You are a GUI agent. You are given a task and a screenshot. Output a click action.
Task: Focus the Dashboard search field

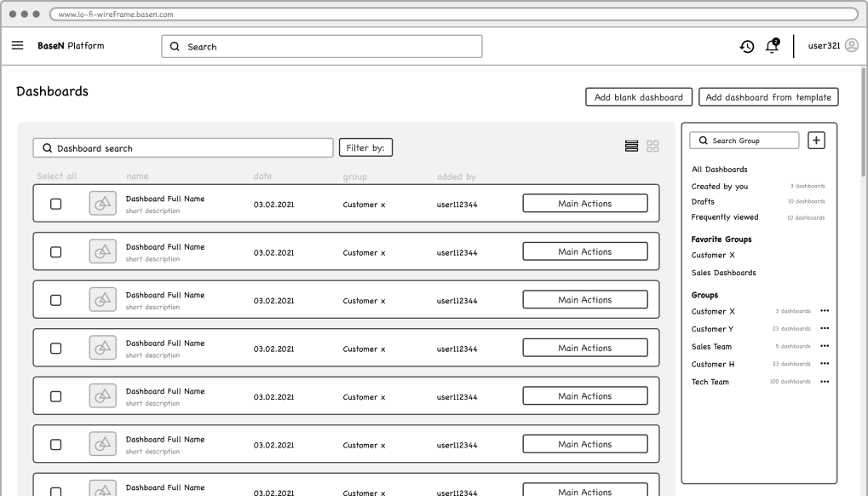pyautogui.click(x=183, y=147)
